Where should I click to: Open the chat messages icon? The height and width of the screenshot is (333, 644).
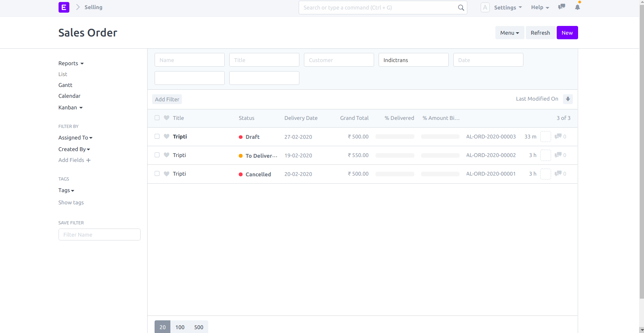click(561, 7)
